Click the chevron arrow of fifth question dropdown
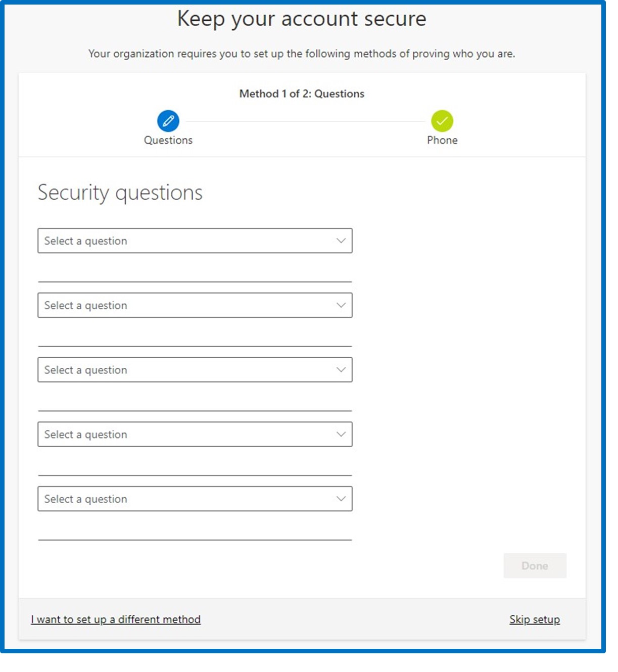The width and height of the screenshot is (618, 672). tap(341, 499)
